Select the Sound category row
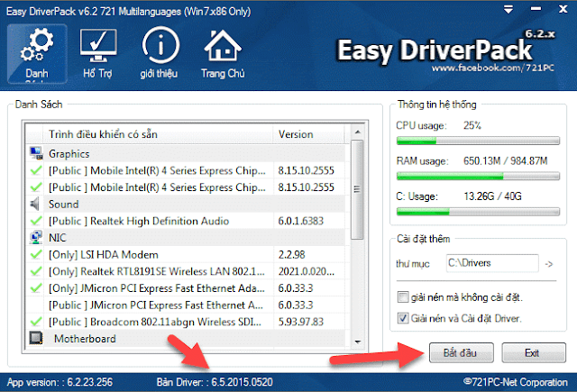 click(187, 204)
